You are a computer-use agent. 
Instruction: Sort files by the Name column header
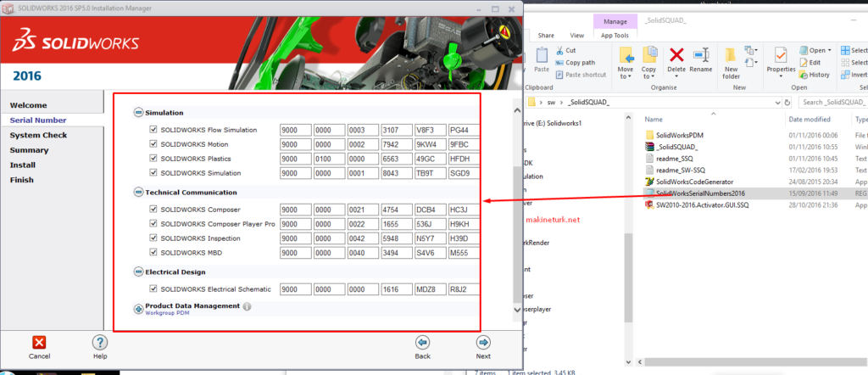pos(654,119)
